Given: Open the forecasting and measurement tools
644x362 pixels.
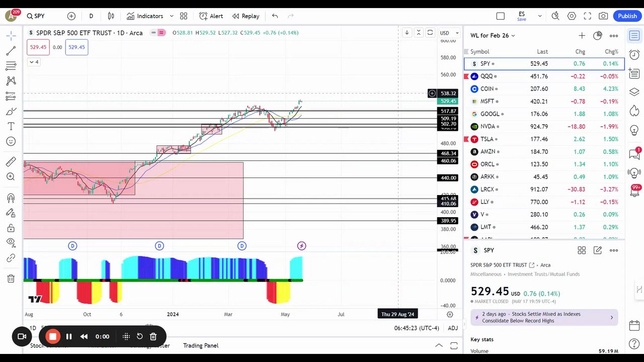Looking at the screenshot, I should click(x=11, y=96).
